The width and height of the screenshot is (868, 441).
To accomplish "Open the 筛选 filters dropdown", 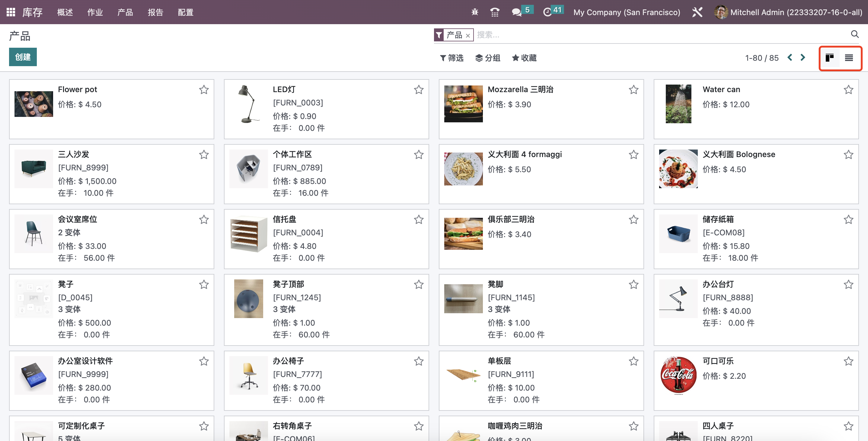I will coord(452,58).
